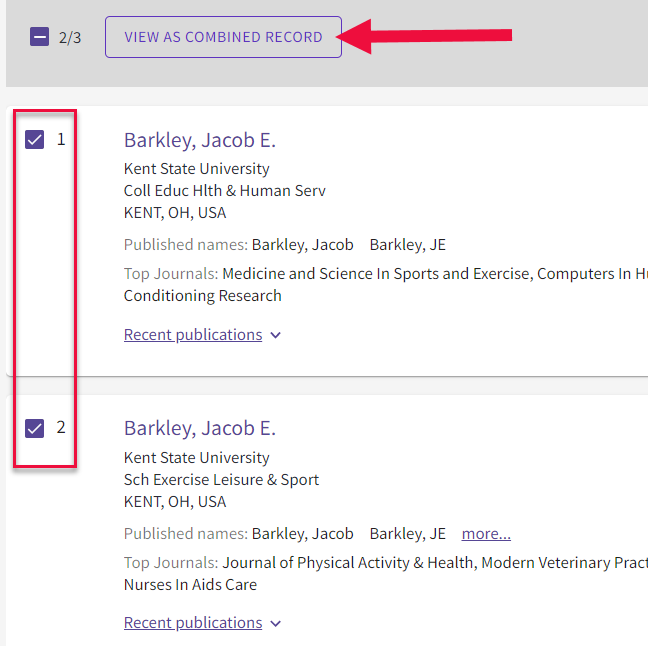Image resolution: width=648 pixels, height=646 pixels.
Task: Click the 2/3 selected count label
Action: [x=70, y=38]
